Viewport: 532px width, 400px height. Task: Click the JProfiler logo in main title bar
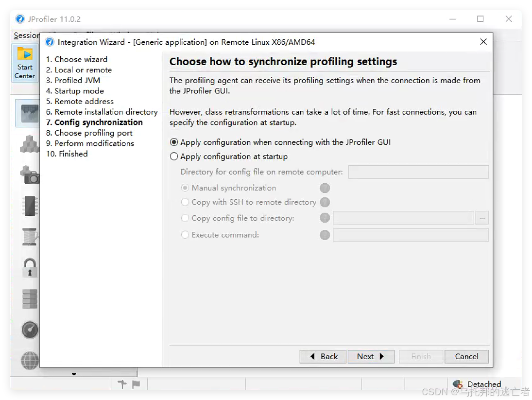point(20,19)
